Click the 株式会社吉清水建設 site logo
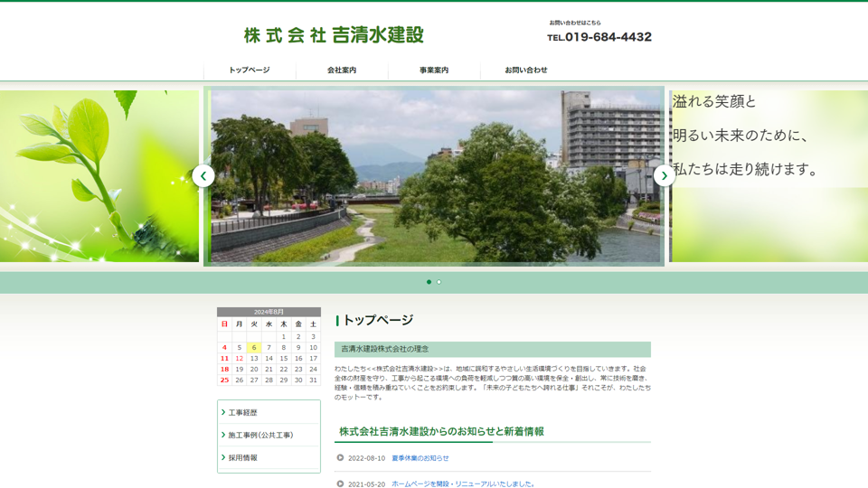The width and height of the screenshot is (868, 488). (334, 35)
